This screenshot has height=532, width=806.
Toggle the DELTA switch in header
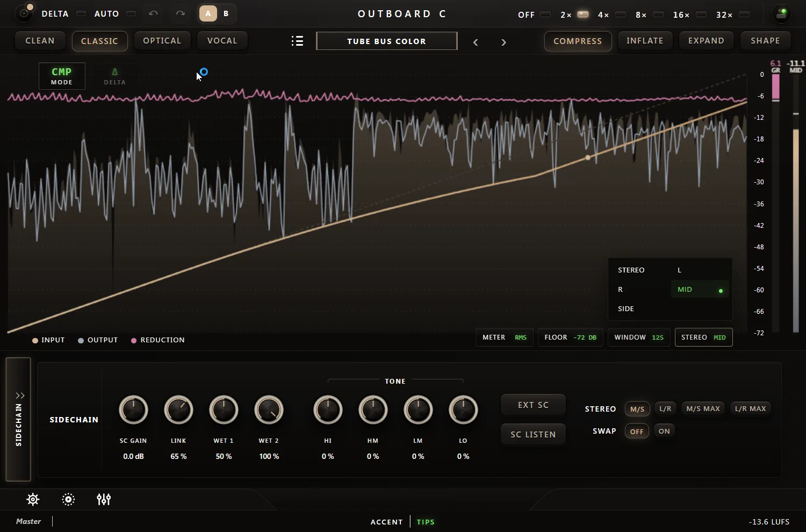(x=81, y=13)
